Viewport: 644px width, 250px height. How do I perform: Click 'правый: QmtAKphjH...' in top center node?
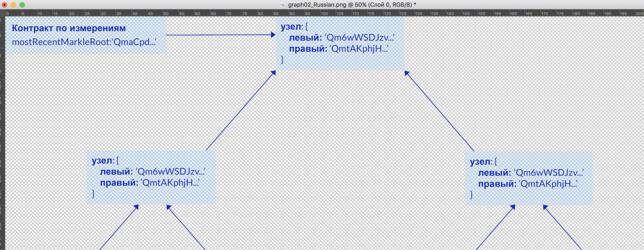(x=339, y=49)
